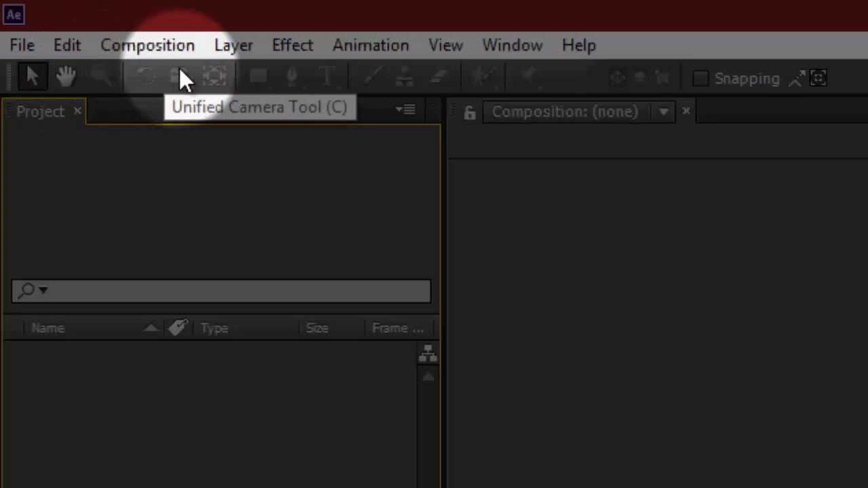Click inside the Project search field

coord(221,291)
